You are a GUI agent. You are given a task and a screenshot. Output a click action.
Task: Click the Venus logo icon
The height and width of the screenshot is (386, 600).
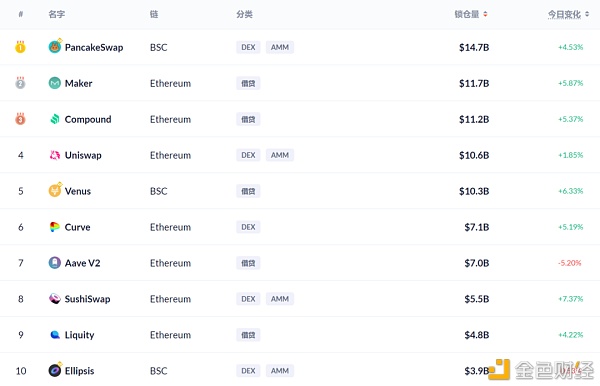click(x=55, y=191)
